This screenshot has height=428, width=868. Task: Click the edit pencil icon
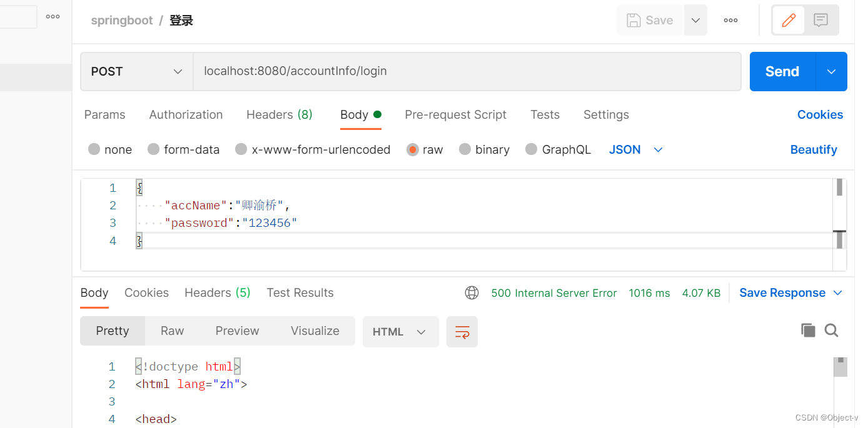[x=789, y=20]
